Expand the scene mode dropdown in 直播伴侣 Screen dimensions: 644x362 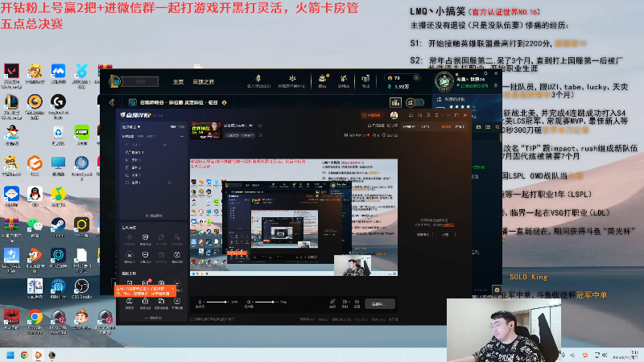[131, 127]
